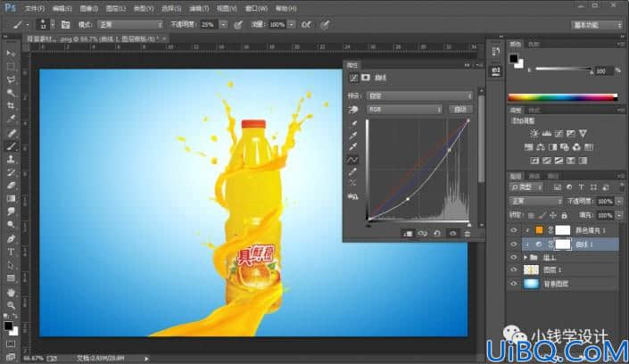Select the Clone Stamp tool
Image resolution: width=629 pixels, height=364 pixels.
(x=11, y=160)
